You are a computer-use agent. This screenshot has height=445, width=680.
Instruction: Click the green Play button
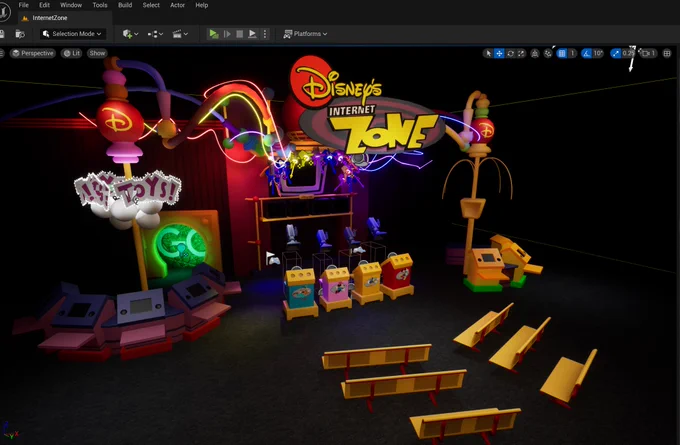click(x=213, y=34)
